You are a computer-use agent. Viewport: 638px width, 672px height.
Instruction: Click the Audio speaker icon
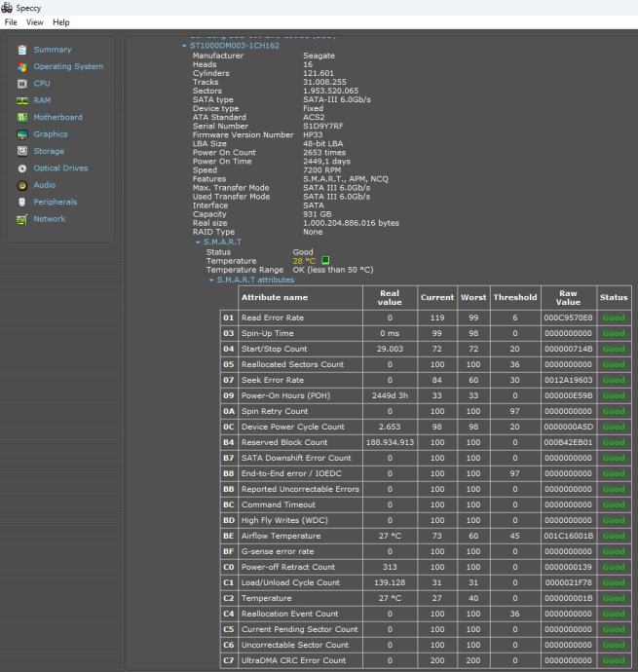[22, 185]
